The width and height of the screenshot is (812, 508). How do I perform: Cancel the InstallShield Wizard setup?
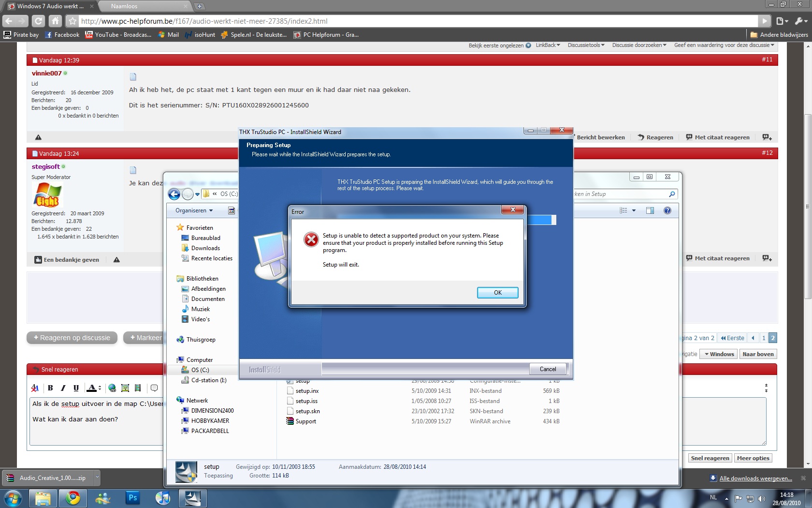(x=548, y=369)
